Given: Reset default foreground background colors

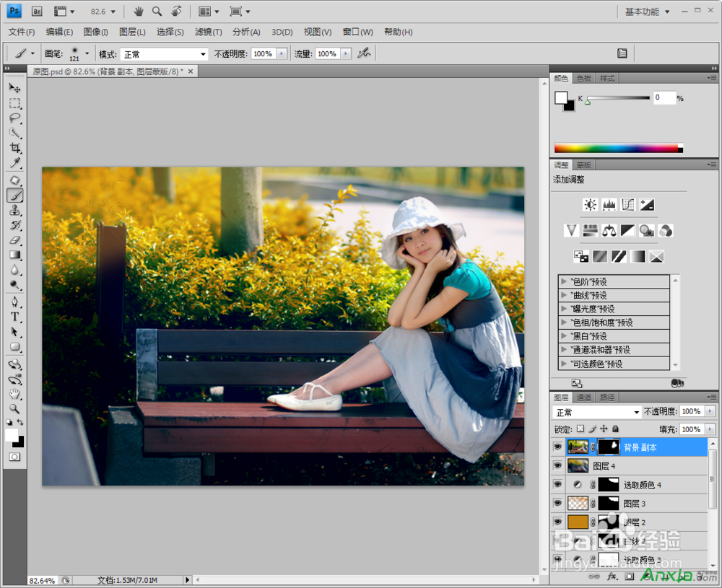Looking at the screenshot, I should 9,422.
